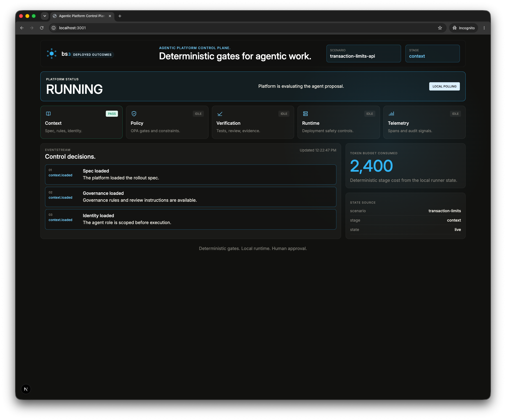
Task: Click the Spec loaded event row
Action: click(191, 174)
